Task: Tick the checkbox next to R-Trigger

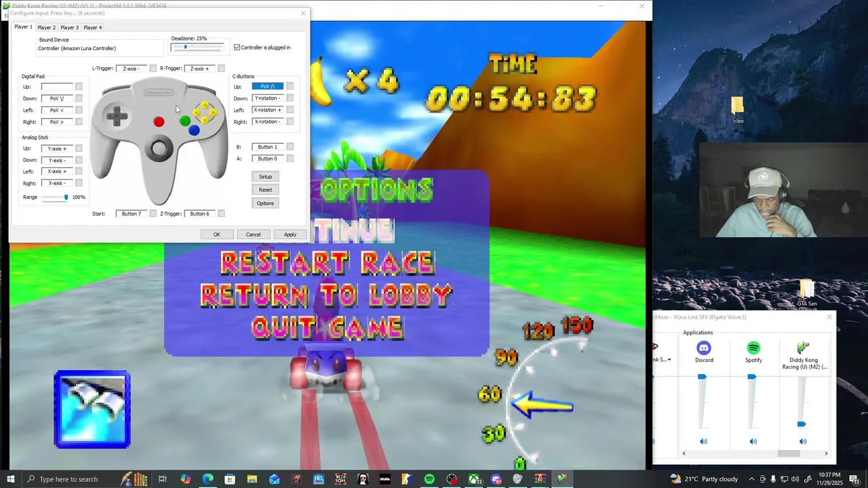Action: click(221, 68)
